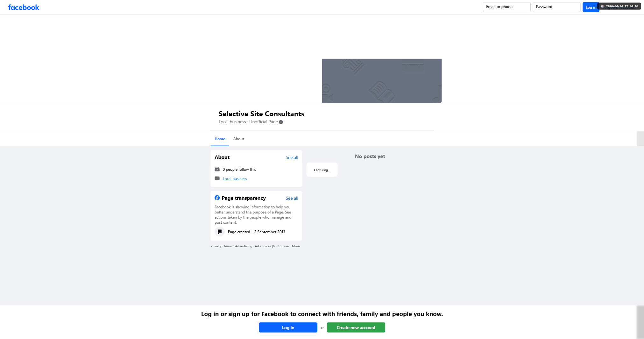This screenshot has height=339, width=644.
Task: Click the 'Local business · Unofficial Page' subtitle
Action: click(248, 122)
